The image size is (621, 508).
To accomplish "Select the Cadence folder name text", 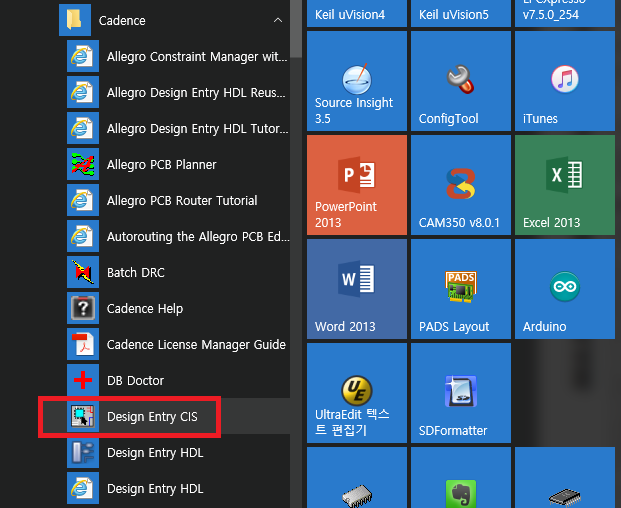I will pos(122,21).
